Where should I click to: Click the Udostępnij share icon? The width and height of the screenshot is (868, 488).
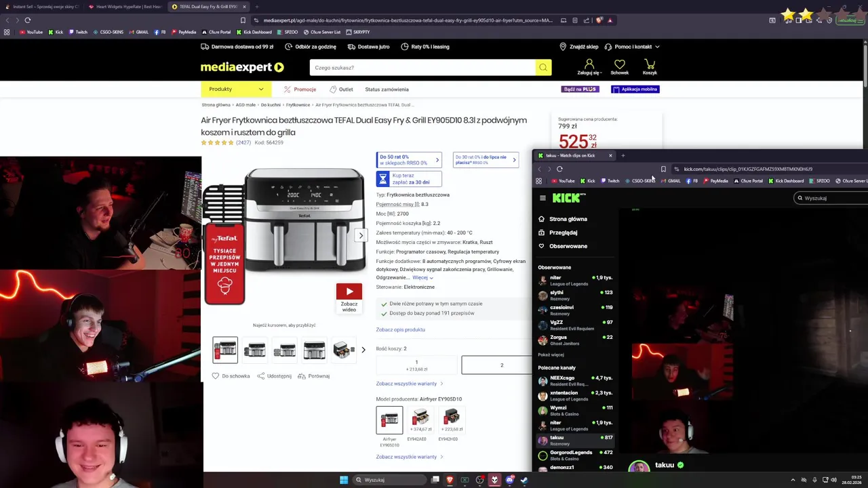pos(274,376)
